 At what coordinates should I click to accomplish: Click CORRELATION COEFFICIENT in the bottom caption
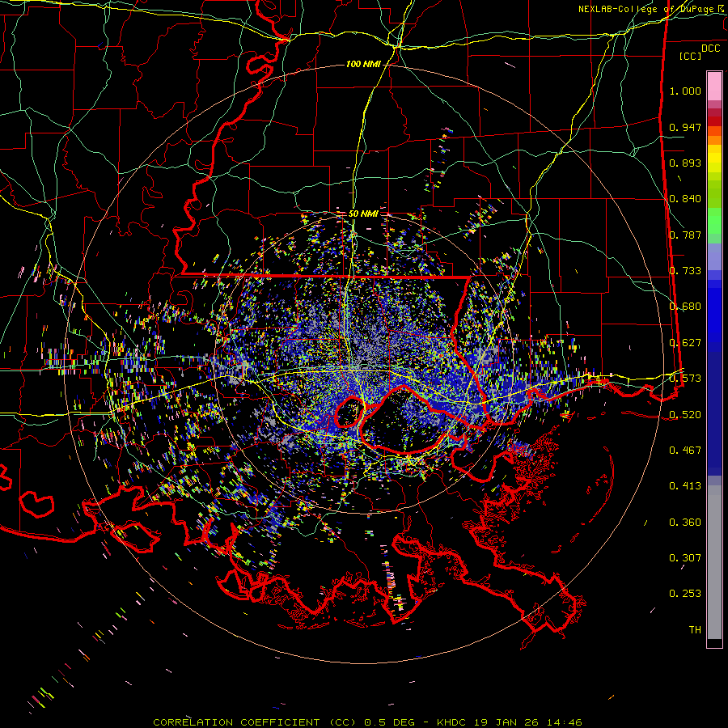[236, 722]
